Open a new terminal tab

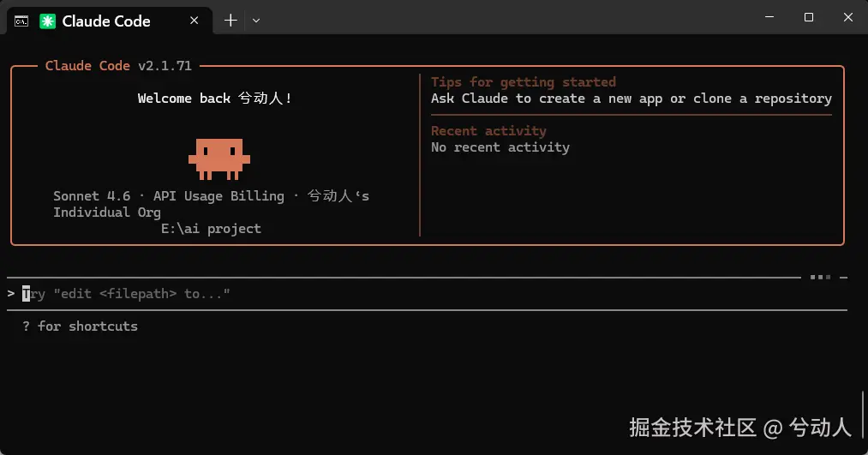coord(230,21)
